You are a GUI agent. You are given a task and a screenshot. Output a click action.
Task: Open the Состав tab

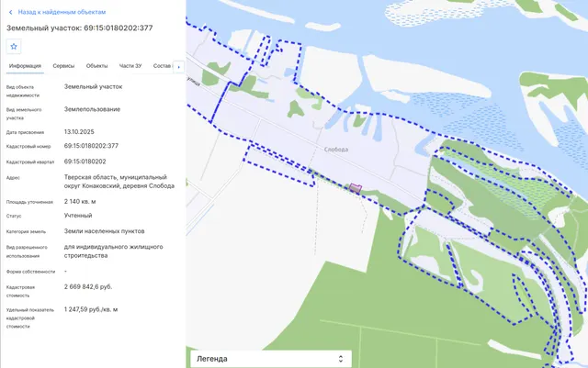[162, 66]
